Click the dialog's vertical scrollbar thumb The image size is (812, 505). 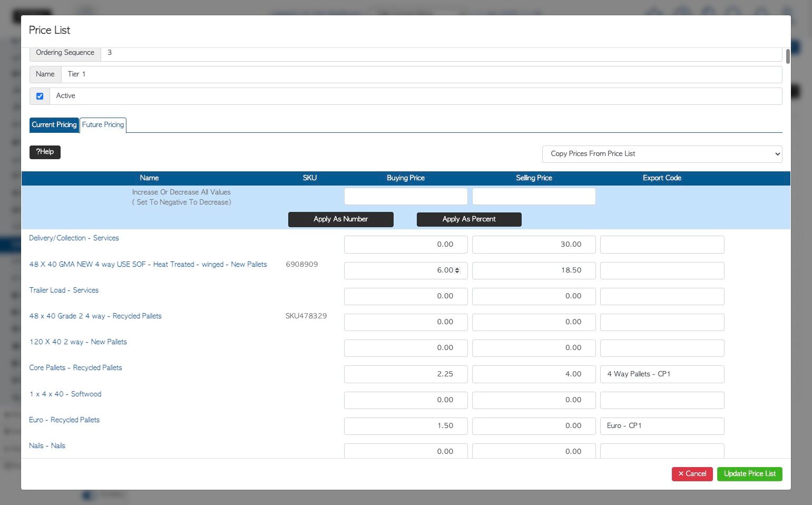coord(788,56)
